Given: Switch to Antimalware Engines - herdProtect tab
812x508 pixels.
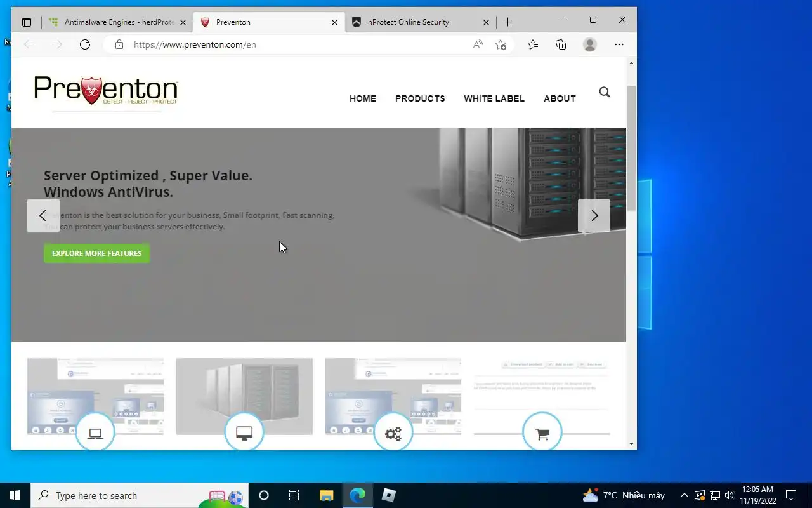Looking at the screenshot, I should 117,22.
